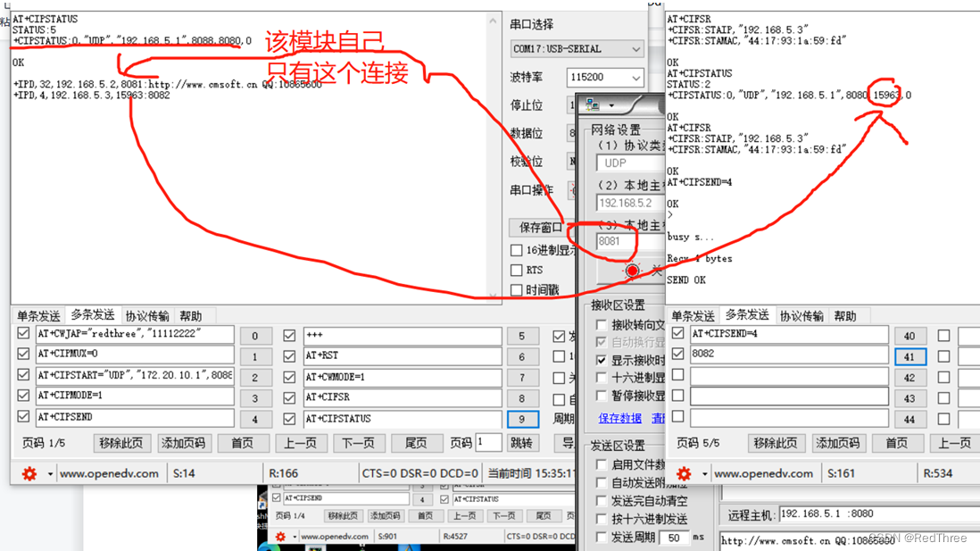980x551 pixels.
Task: Click 上一页 button in left window
Action: (301, 444)
